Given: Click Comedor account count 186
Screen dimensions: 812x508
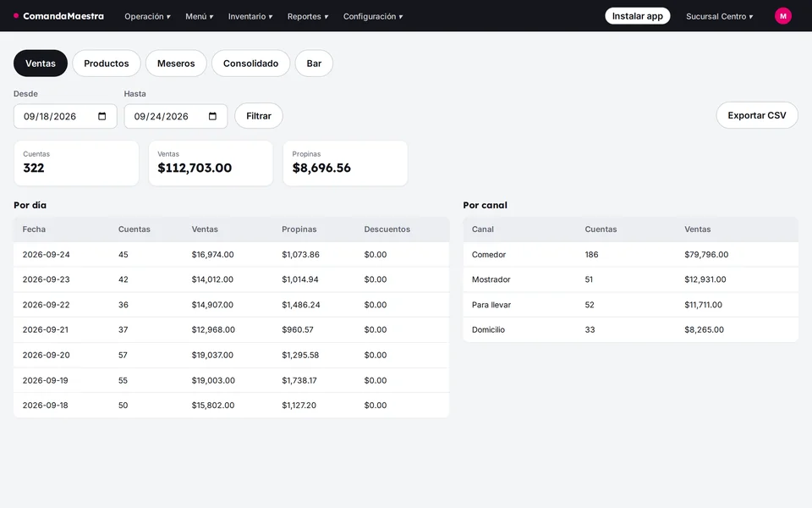Looking at the screenshot, I should (x=591, y=255).
